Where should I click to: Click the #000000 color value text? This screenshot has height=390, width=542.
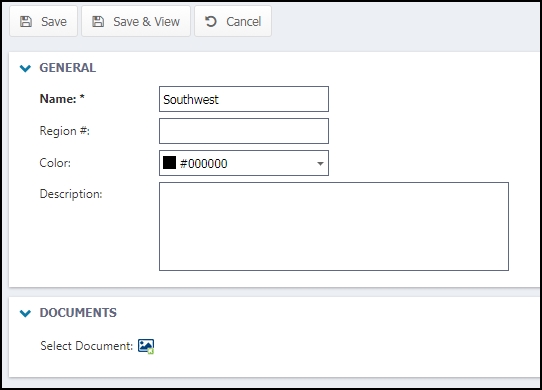coord(204,164)
